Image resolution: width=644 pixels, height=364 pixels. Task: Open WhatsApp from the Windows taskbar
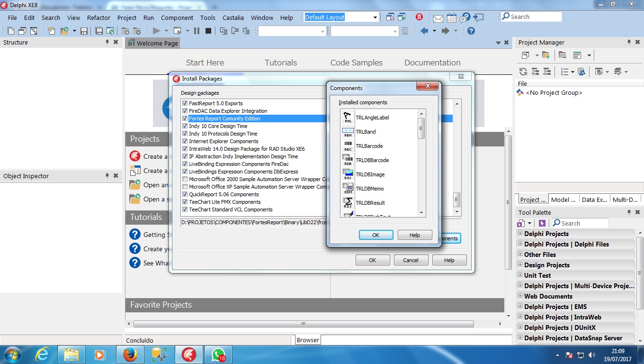point(218,355)
